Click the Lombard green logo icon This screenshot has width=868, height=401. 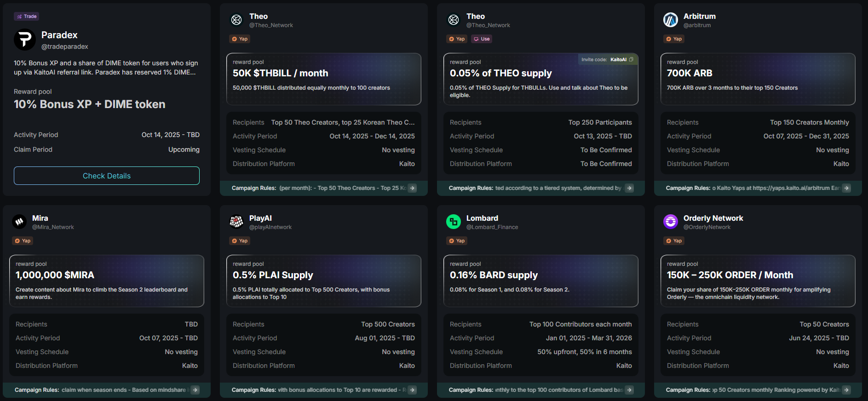454,222
